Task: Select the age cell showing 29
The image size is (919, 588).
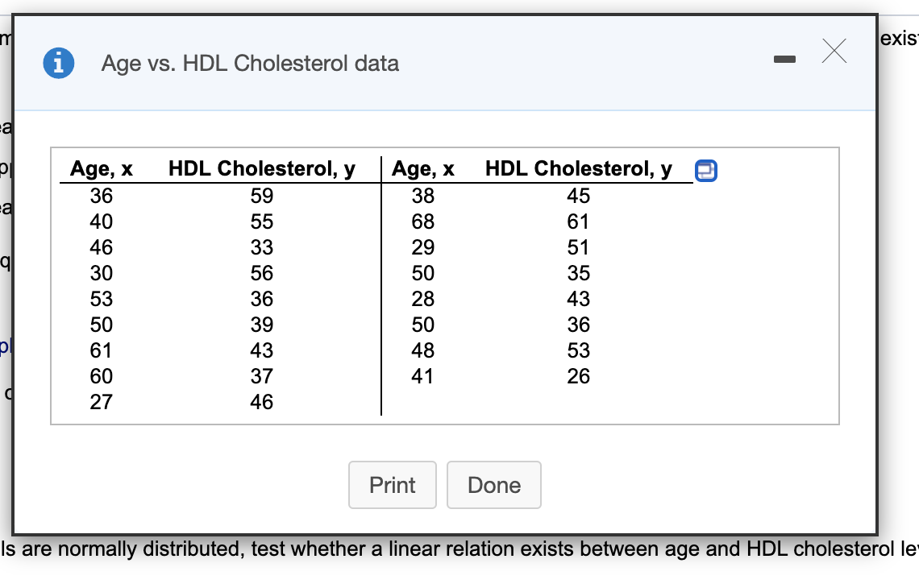Action: [x=422, y=247]
